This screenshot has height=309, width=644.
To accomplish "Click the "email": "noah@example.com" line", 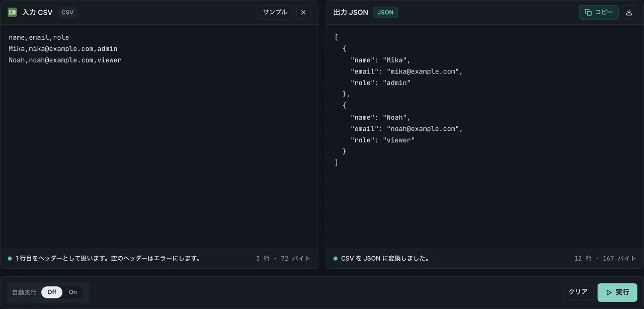I will (x=407, y=129).
